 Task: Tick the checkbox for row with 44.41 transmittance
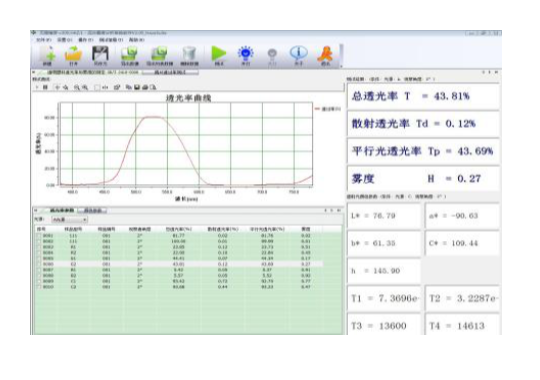point(39,258)
